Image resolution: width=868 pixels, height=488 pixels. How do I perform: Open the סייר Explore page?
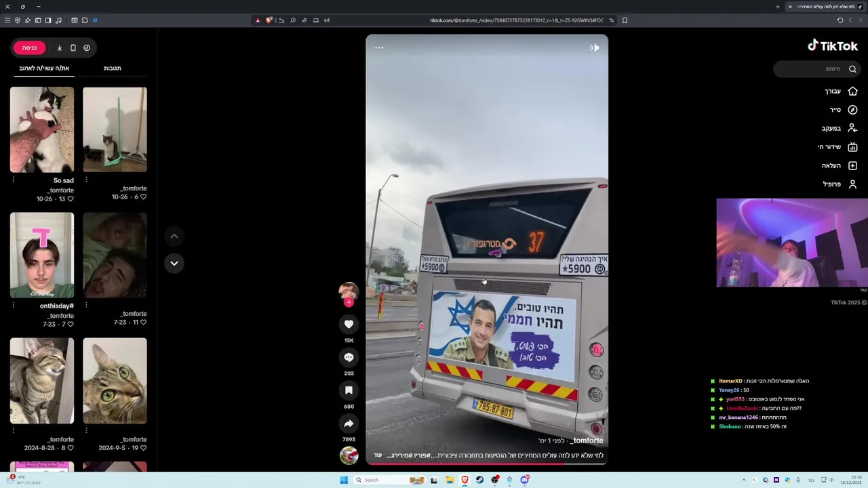[x=843, y=109]
